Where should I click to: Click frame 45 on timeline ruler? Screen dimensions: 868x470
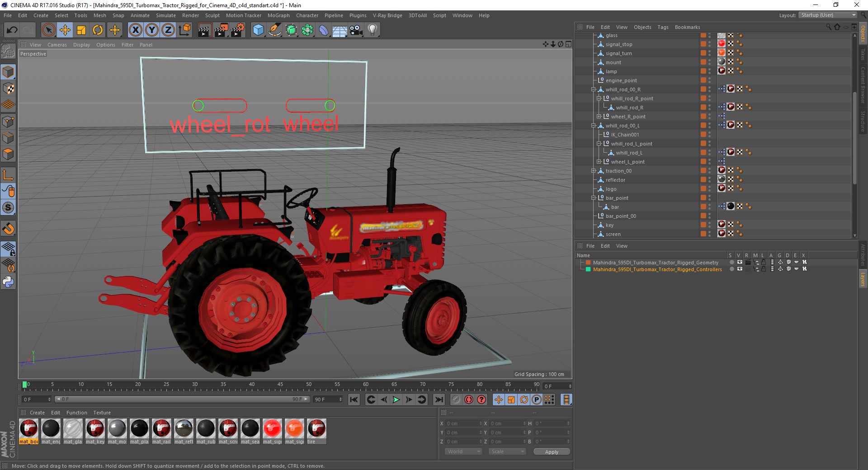coord(280,385)
